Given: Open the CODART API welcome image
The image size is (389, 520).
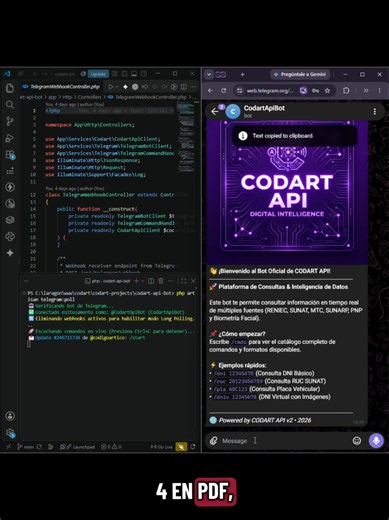Looking at the screenshot, I should pyautogui.click(x=287, y=192).
